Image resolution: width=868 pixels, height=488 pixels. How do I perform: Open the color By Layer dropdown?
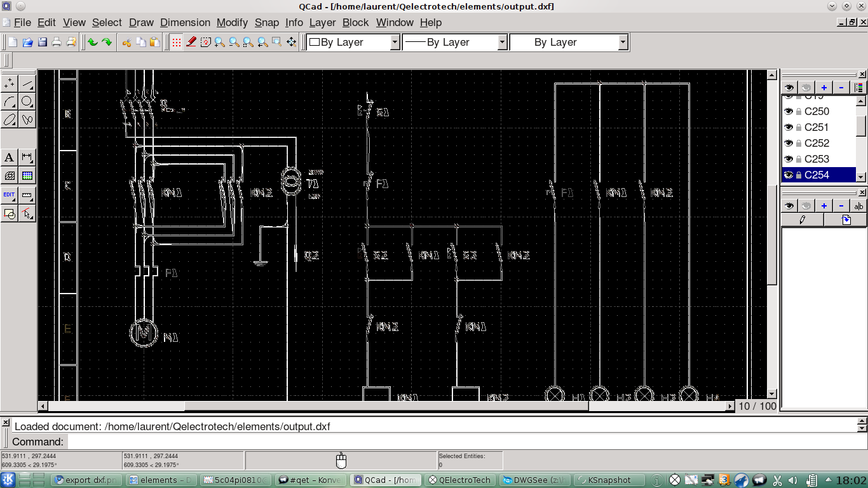point(354,43)
